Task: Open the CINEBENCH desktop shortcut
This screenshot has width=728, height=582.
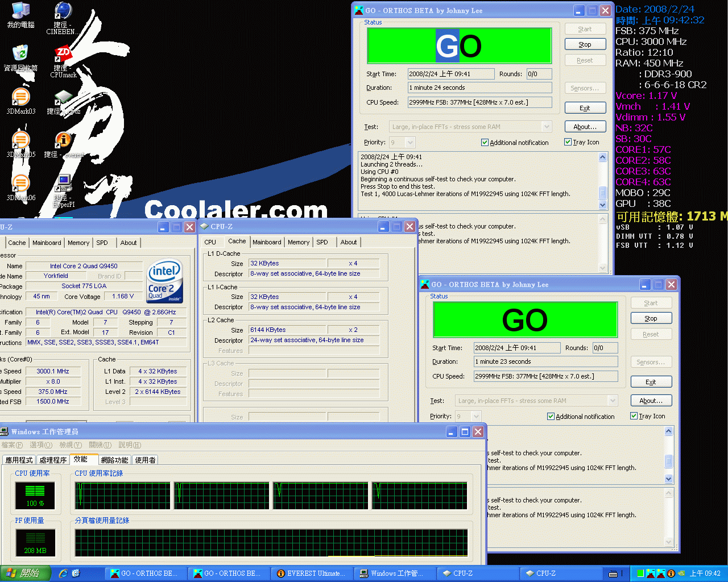Action: point(63,13)
